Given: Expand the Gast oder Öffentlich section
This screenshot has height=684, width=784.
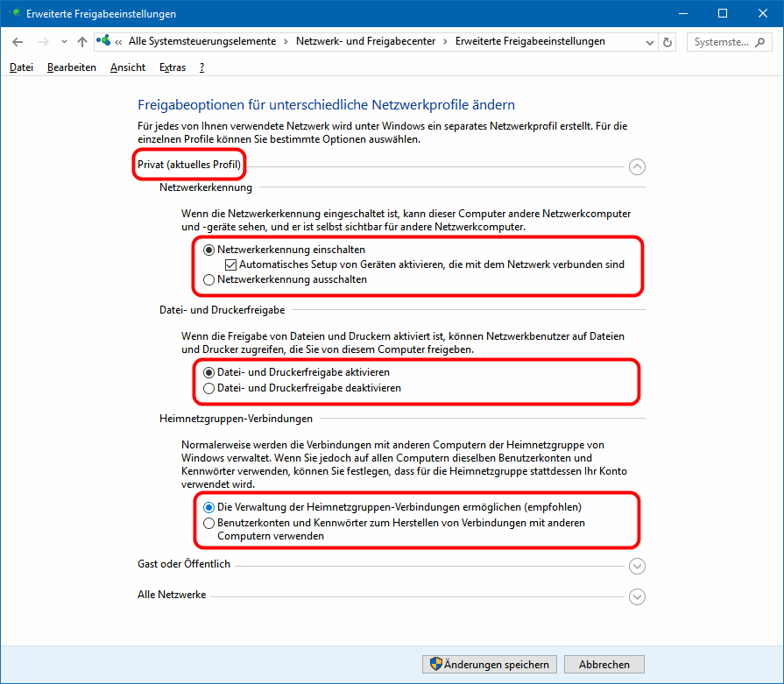Looking at the screenshot, I should click(637, 566).
